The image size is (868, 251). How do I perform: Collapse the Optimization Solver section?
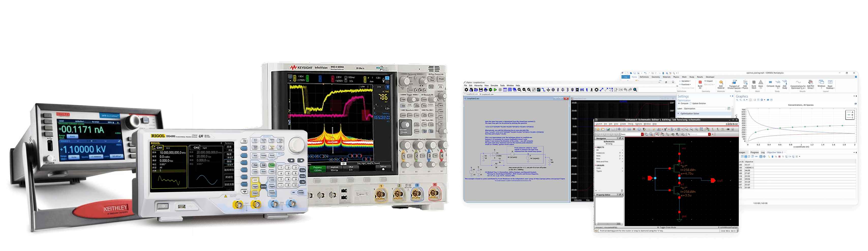pyautogui.click(x=678, y=113)
